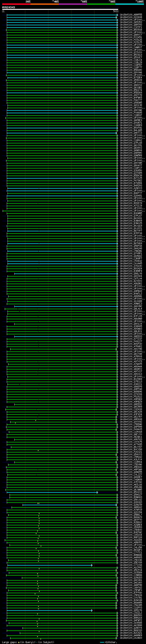Image resolution: width=146 pixels, height=644 pixels.
Task: Click the cyan alignment bar for Q86LY6
Action: coord(66,273)
